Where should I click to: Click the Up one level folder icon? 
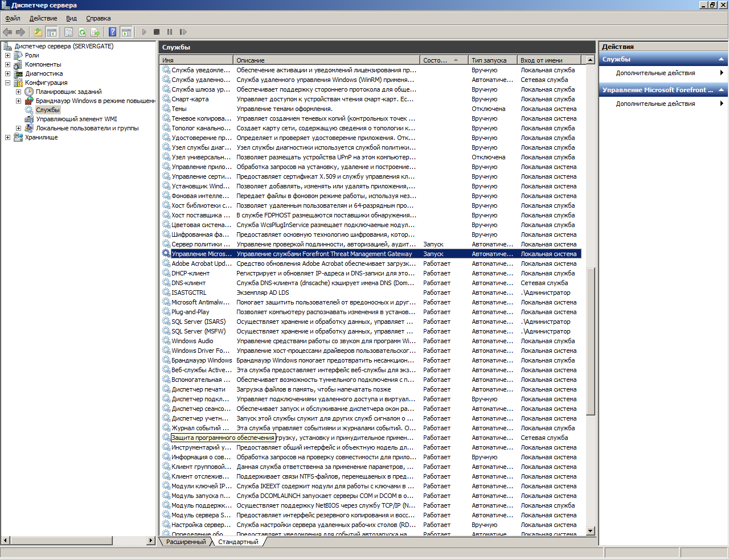(38, 32)
